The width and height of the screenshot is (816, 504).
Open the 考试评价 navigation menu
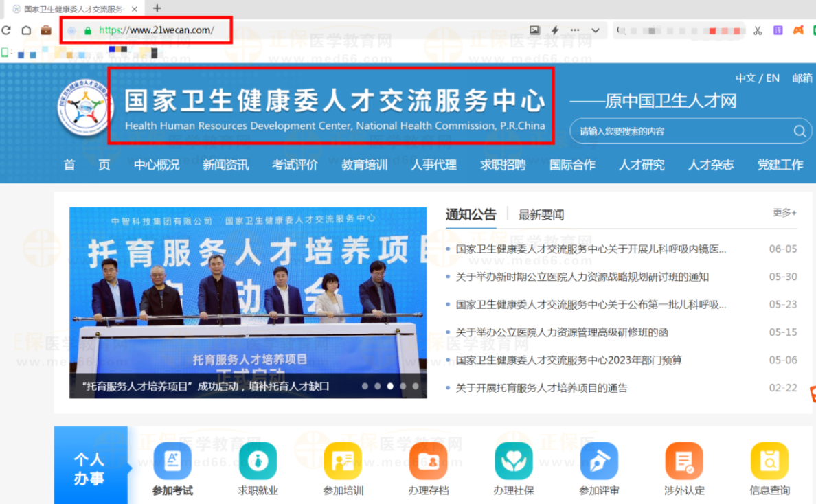click(x=295, y=165)
